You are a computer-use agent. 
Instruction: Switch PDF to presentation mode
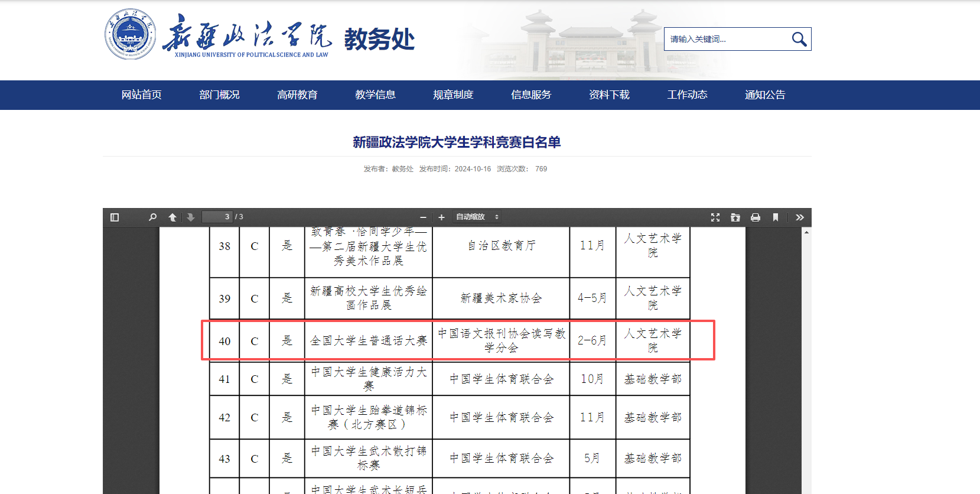click(715, 217)
